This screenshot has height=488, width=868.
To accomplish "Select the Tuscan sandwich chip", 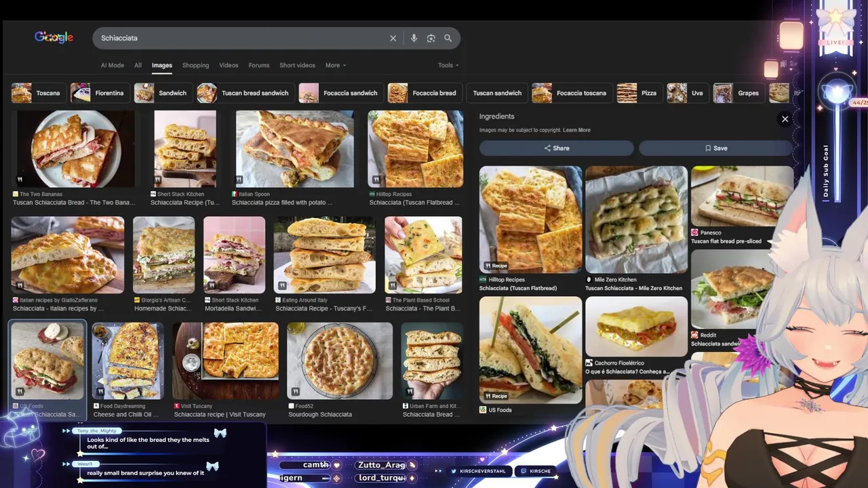I will point(497,93).
